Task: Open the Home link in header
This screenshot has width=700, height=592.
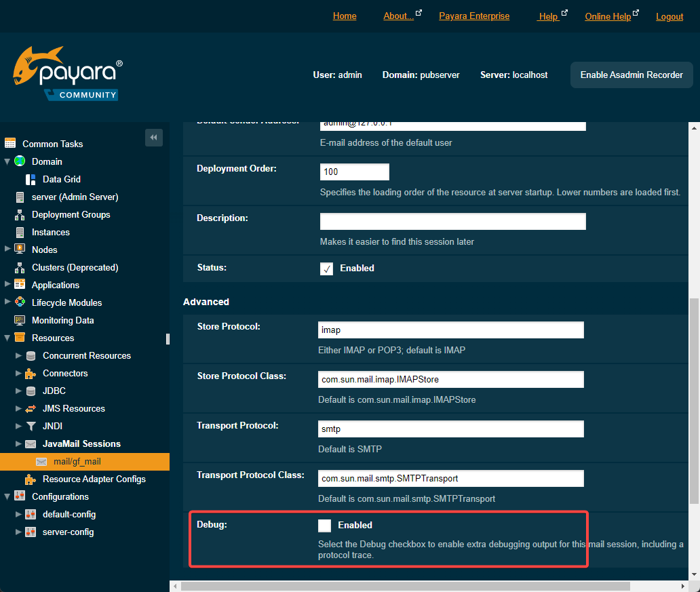Action: (x=345, y=16)
